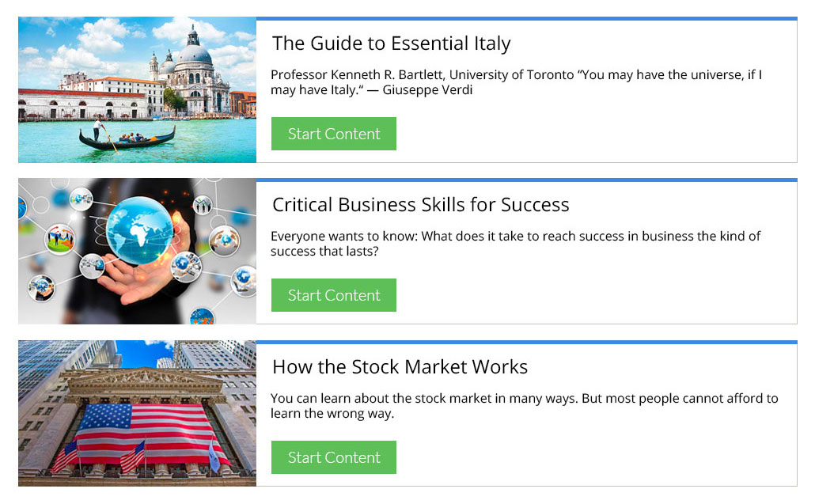
Task: Select Critical Business Skills for Success heading
Action: (420, 205)
